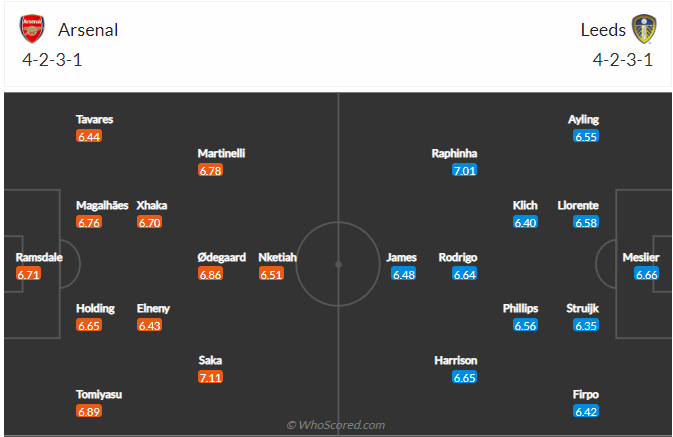Click Raphinha's 7.01 rating badge
This screenshot has width=673, height=437.
pyautogui.click(x=464, y=170)
